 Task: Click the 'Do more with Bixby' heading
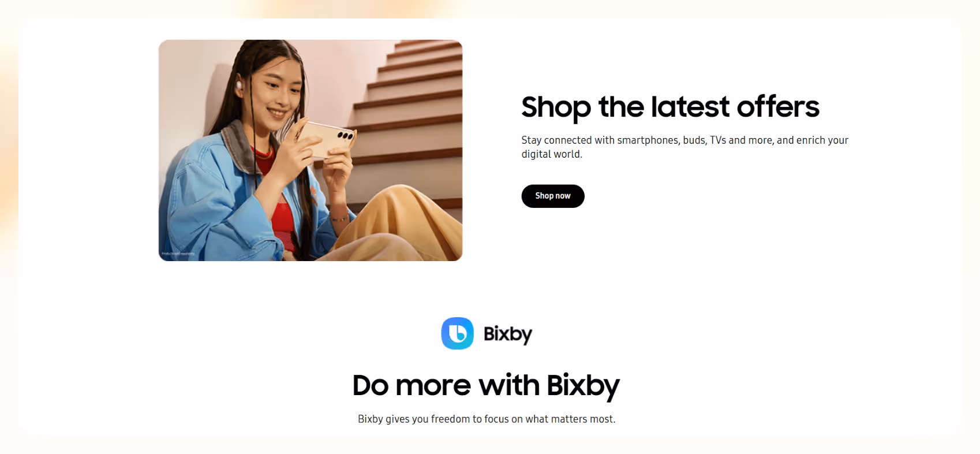486,386
